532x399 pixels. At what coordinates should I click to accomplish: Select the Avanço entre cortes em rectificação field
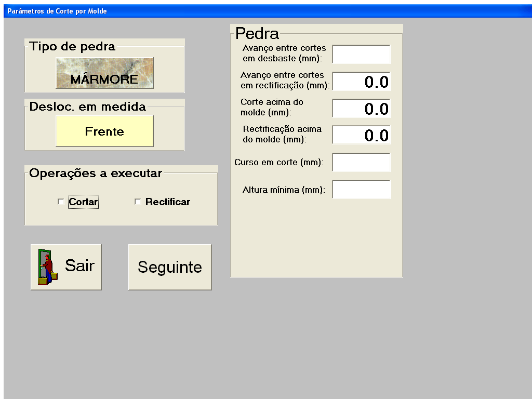[x=361, y=82]
